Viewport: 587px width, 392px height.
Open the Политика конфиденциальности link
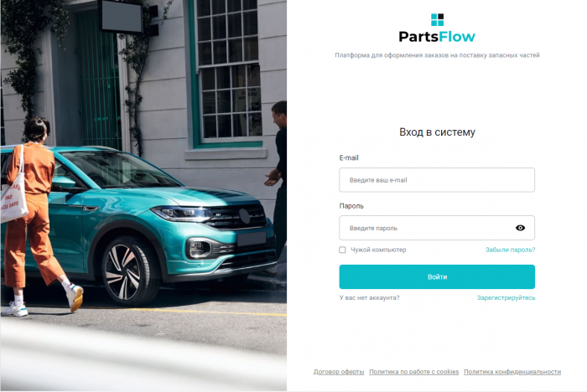click(512, 372)
